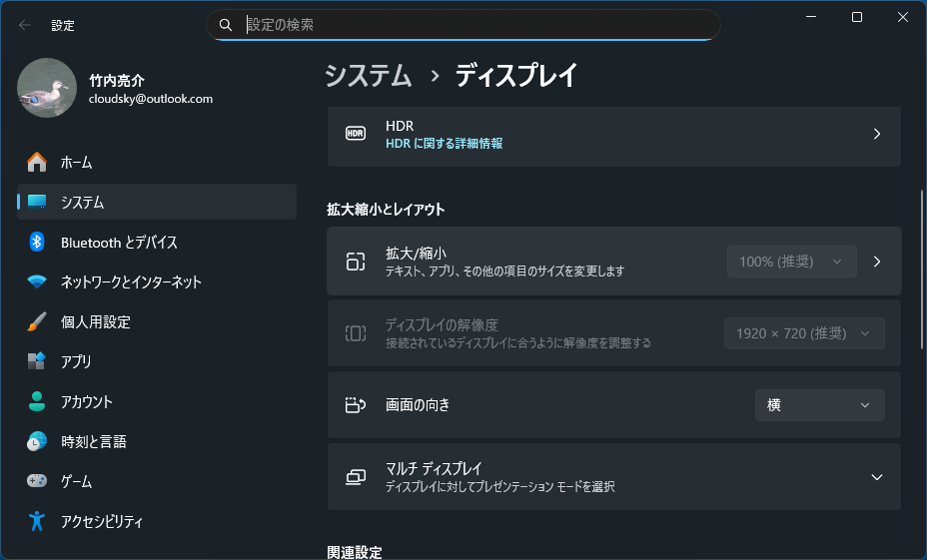Image resolution: width=927 pixels, height=560 pixels.
Task: Open 拡大/縮小 details via right chevron
Action: click(x=877, y=262)
